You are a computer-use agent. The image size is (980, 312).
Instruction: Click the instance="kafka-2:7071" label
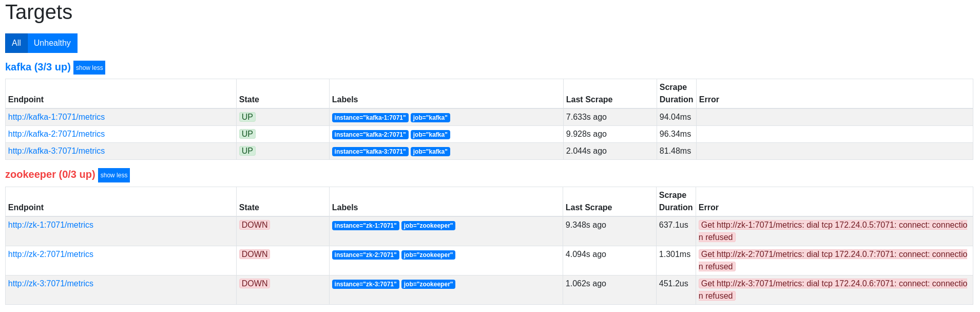pos(370,135)
